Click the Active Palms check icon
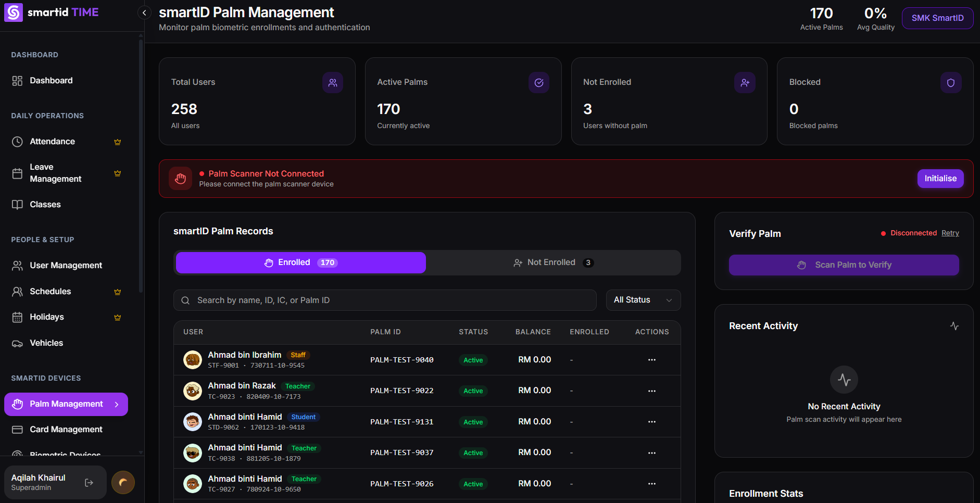Screen dimensions: 980x503 (x=539, y=83)
